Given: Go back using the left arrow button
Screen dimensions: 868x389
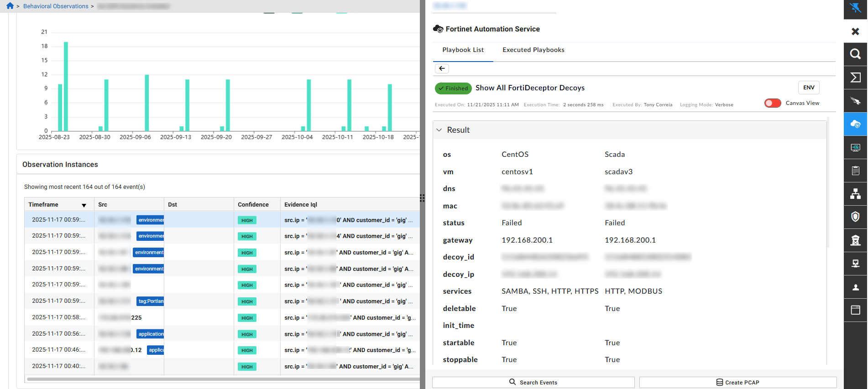Looking at the screenshot, I should [442, 68].
